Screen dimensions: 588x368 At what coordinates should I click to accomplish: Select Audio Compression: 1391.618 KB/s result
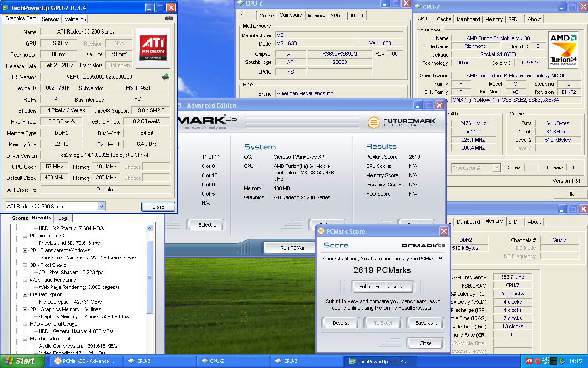click(78, 346)
